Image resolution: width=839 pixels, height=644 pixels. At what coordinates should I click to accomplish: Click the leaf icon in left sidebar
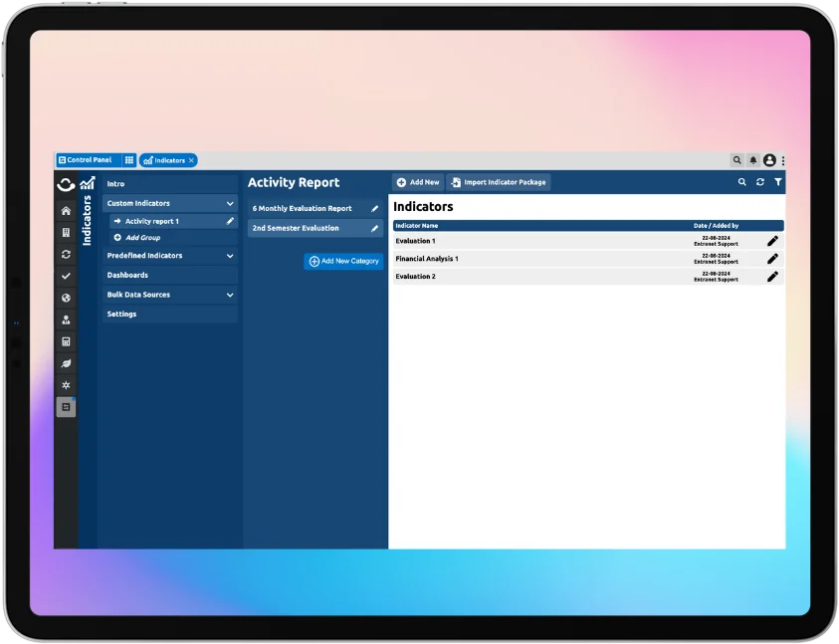point(66,363)
